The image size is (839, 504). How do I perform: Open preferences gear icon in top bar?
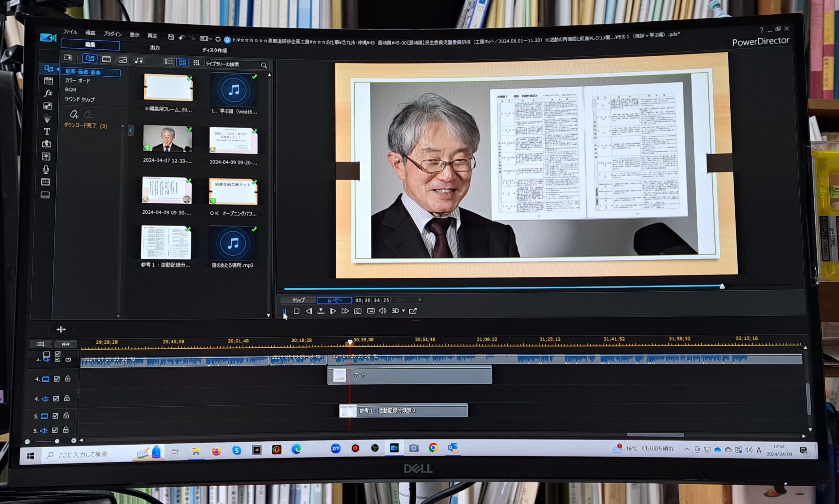click(x=218, y=39)
